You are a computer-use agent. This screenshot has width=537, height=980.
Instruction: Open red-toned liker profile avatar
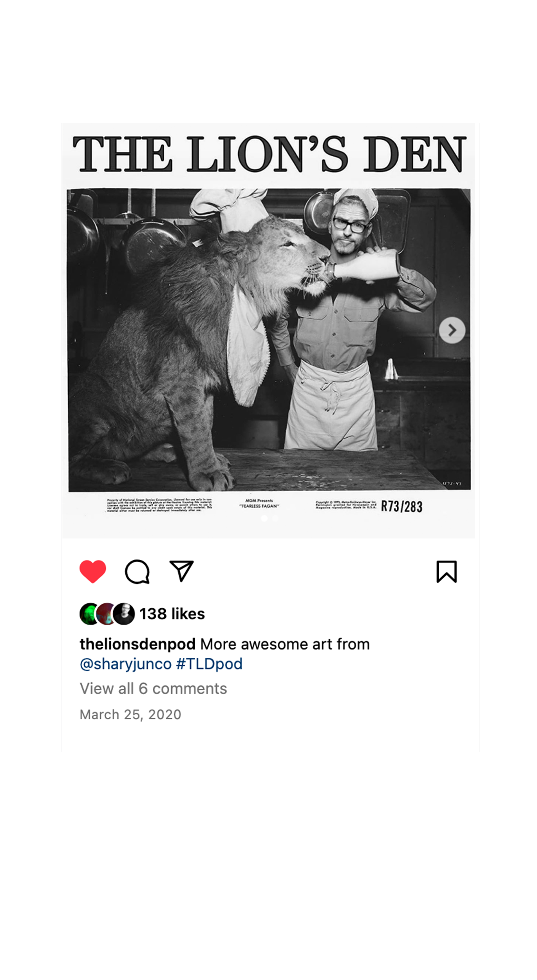pyautogui.click(x=106, y=614)
